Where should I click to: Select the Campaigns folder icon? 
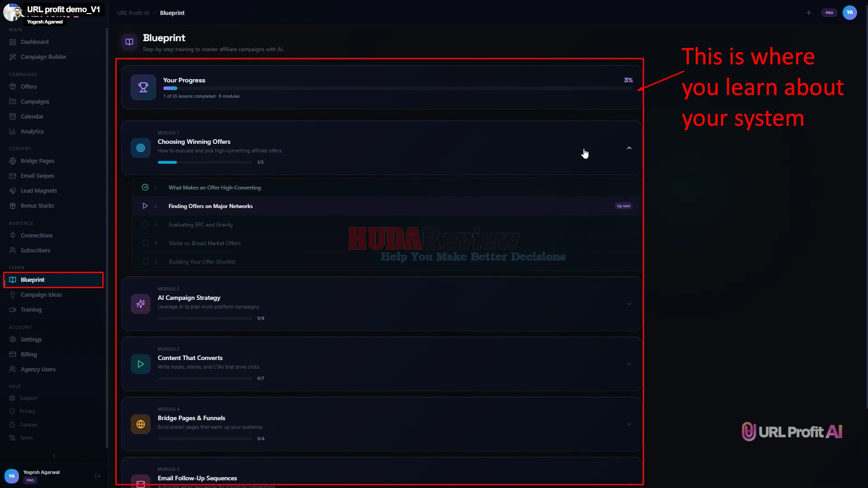coord(13,102)
